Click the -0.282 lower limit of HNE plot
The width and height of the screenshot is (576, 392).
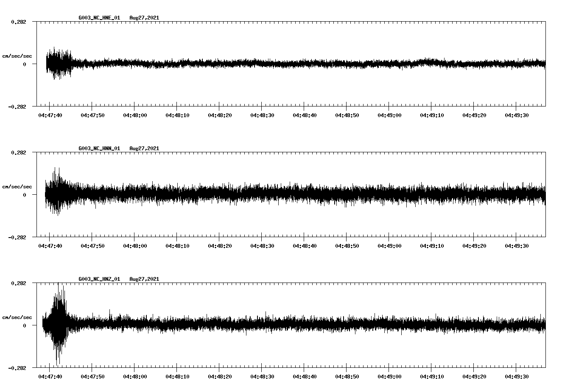[x=17, y=106]
